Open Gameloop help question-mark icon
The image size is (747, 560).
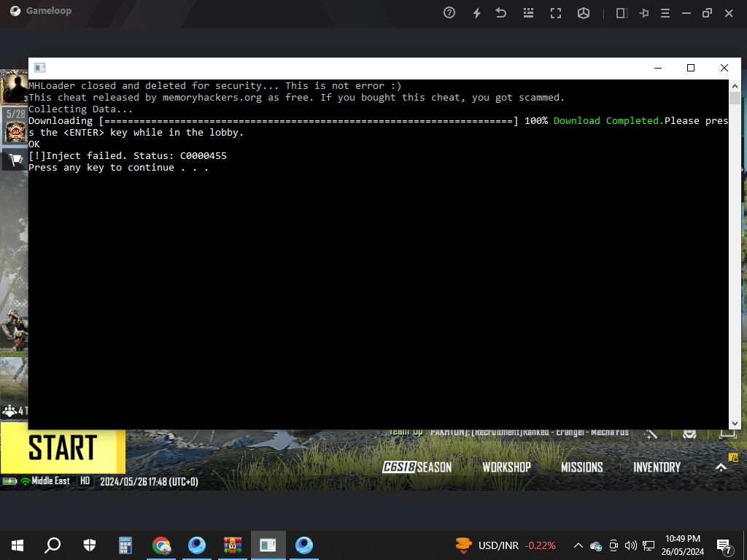[x=449, y=13]
